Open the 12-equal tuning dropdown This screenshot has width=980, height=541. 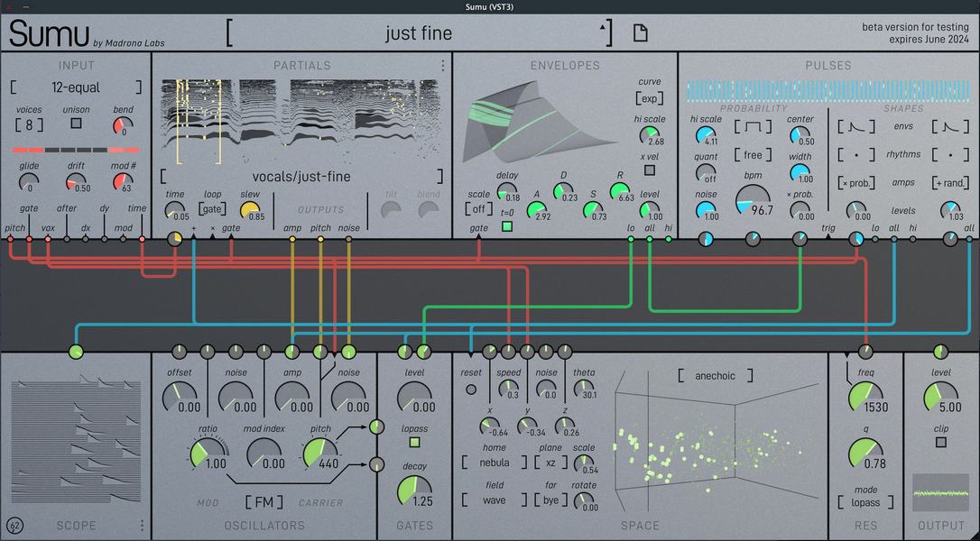76,87
